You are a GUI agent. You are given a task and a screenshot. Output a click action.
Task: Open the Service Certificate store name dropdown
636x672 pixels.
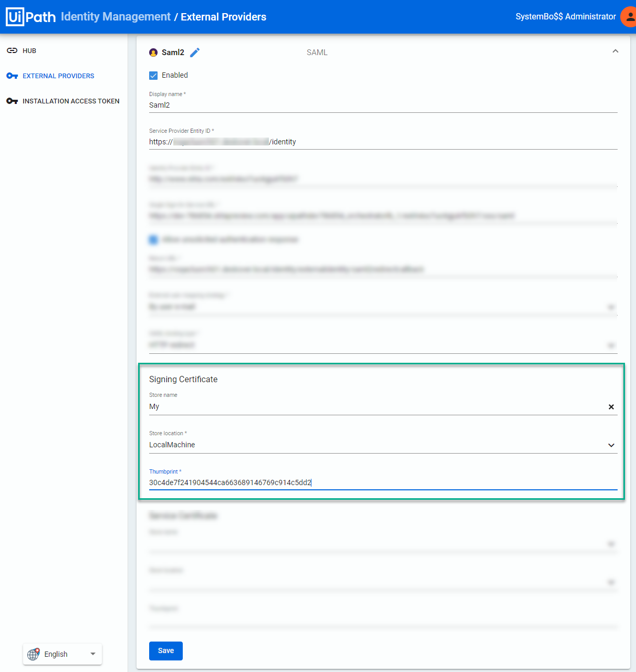(x=611, y=544)
